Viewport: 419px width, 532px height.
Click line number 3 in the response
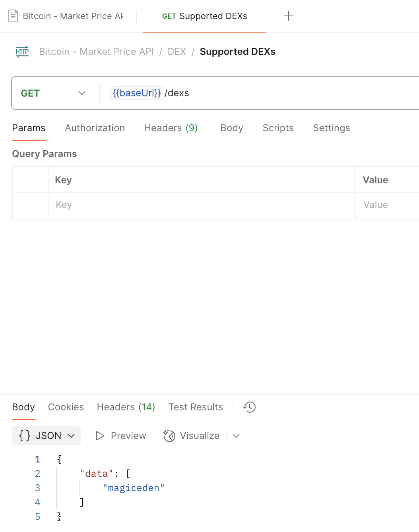tap(37, 488)
